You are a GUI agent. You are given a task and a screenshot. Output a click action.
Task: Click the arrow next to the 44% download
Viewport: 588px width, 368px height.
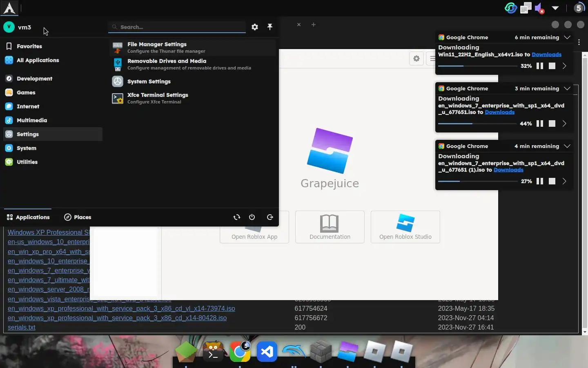pyautogui.click(x=564, y=123)
